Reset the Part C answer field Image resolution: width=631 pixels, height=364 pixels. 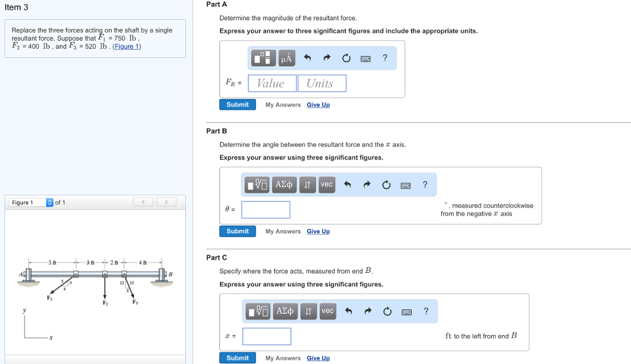click(387, 311)
